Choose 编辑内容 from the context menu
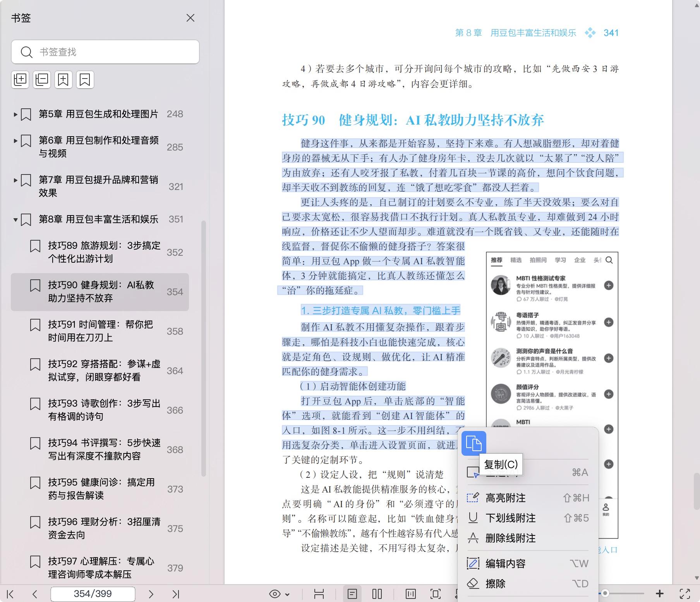700x602 pixels. 528,564
